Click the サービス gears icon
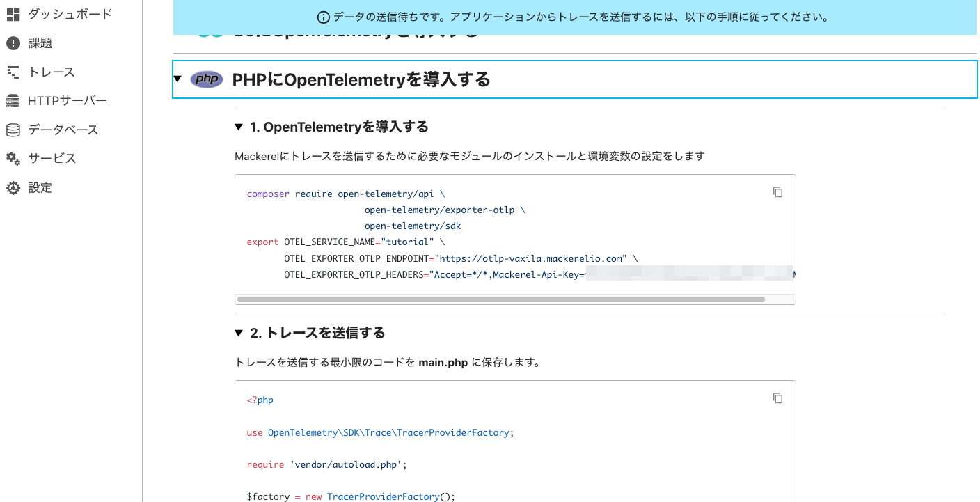 point(13,159)
